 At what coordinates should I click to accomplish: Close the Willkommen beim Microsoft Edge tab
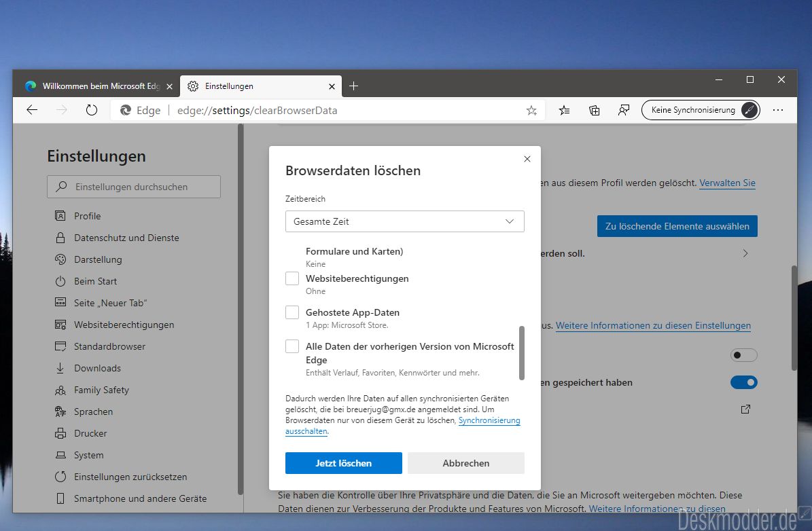(169, 86)
